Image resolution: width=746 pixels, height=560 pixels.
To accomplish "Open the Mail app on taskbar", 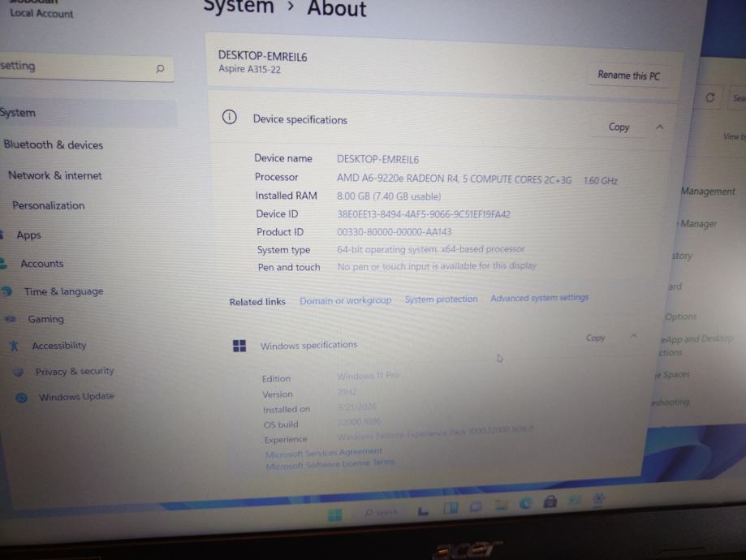I will click(575, 500).
